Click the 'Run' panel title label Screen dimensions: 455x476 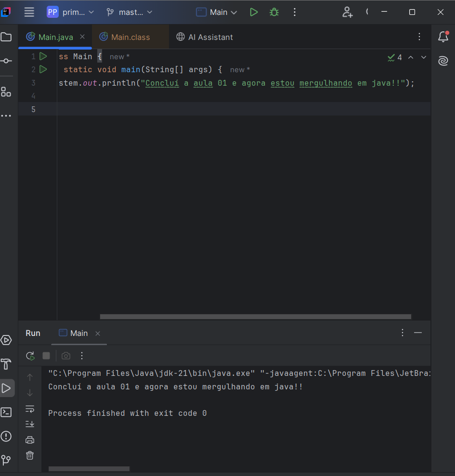click(x=33, y=334)
